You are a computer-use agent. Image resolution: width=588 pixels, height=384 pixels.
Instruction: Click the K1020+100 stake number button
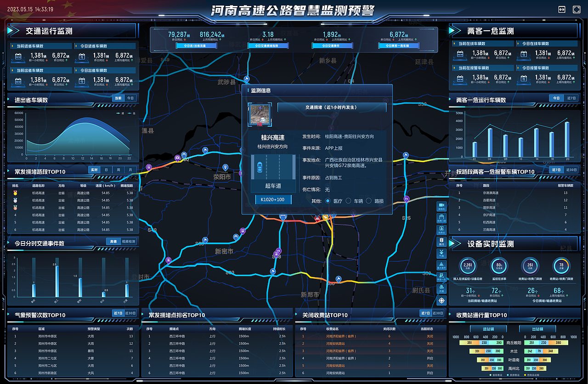point(273,199)
